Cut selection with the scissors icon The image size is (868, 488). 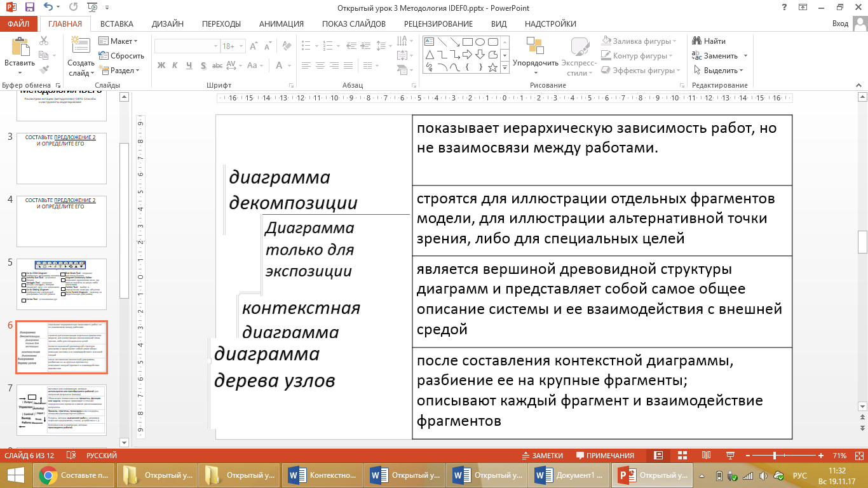[44, 41]
